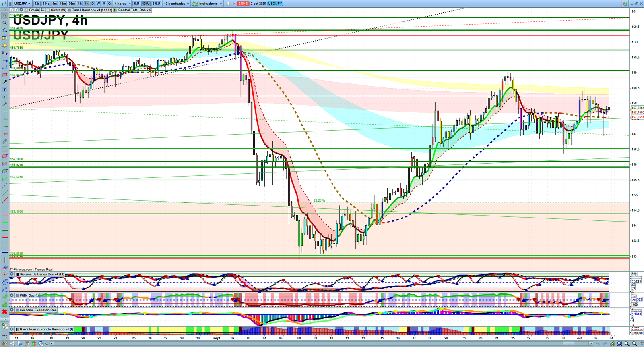Click the red X delete objects icon
Image resolution: width=644 pixels, height=347 pixels.
(x=4, y=312)
